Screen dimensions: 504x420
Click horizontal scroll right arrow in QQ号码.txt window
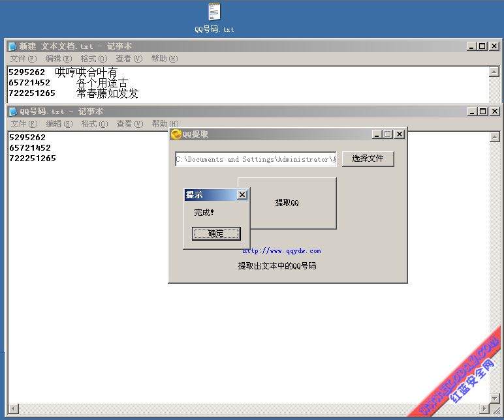click(x=484, y=409)
